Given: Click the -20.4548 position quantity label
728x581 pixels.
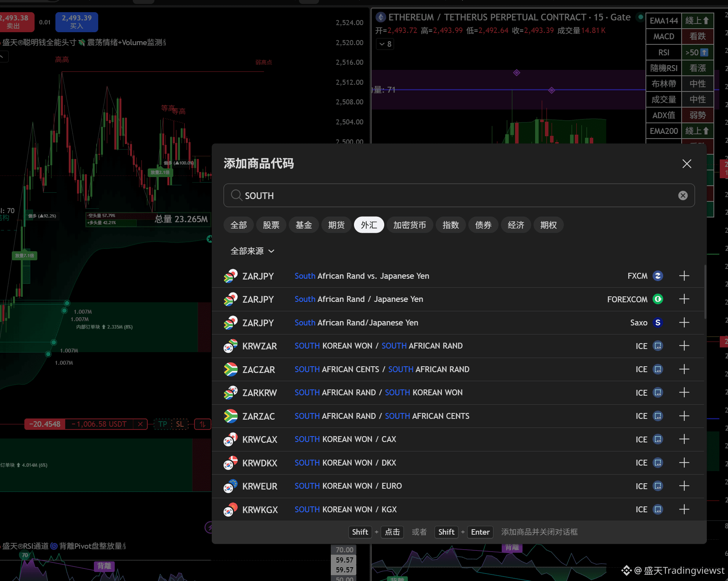Looking at the screenshot, I should [45, 424].
